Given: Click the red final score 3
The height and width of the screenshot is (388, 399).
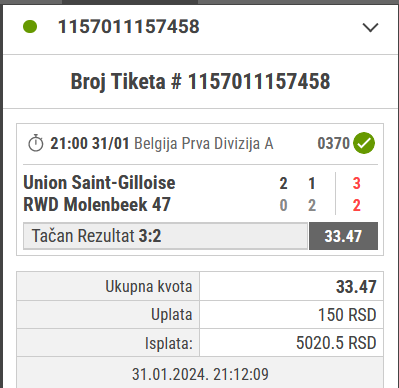Looking at the screenshot, I should 356,183.
